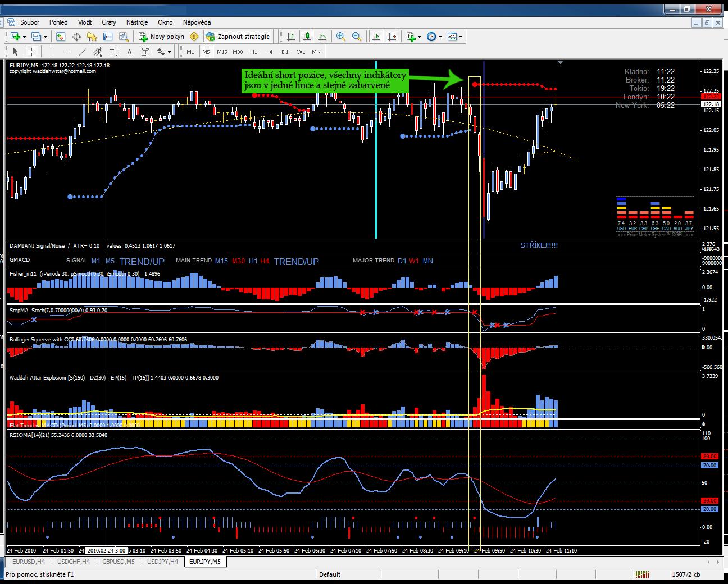Viewport: 728px width, 584px height.
Task: Open the Indicators list icon
Action: point(411,36)
